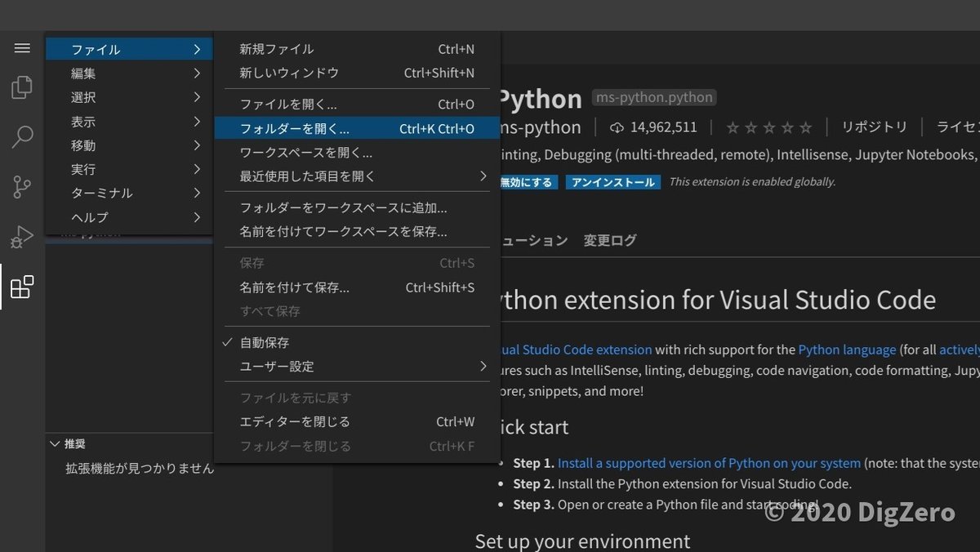Click the hamburger menu icon
The height and width of the screenshot is (552, 980).
pyautogui.click(x=22, y=48)
